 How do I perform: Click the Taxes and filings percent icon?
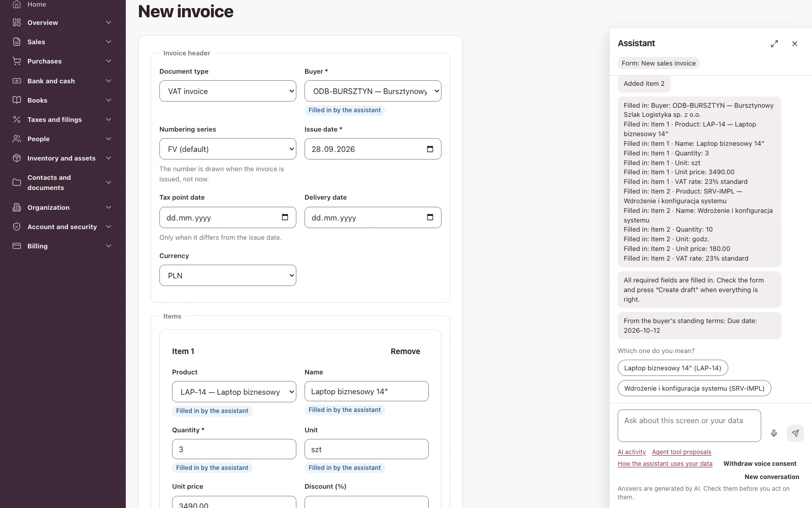(x=17, y=119)
